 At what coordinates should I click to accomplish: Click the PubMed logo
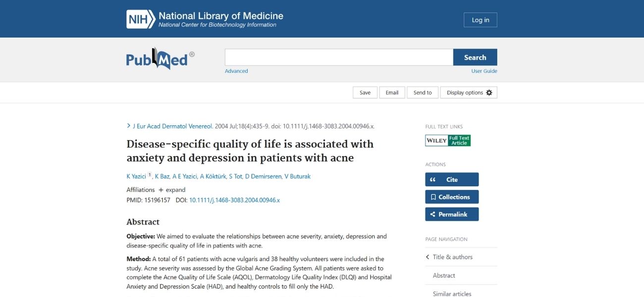tap(160, 57)
